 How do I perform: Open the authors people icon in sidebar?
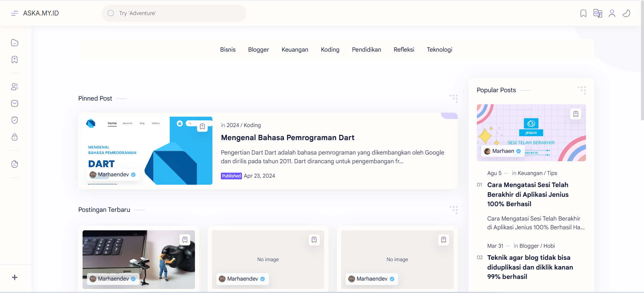(x=14, y=86)
